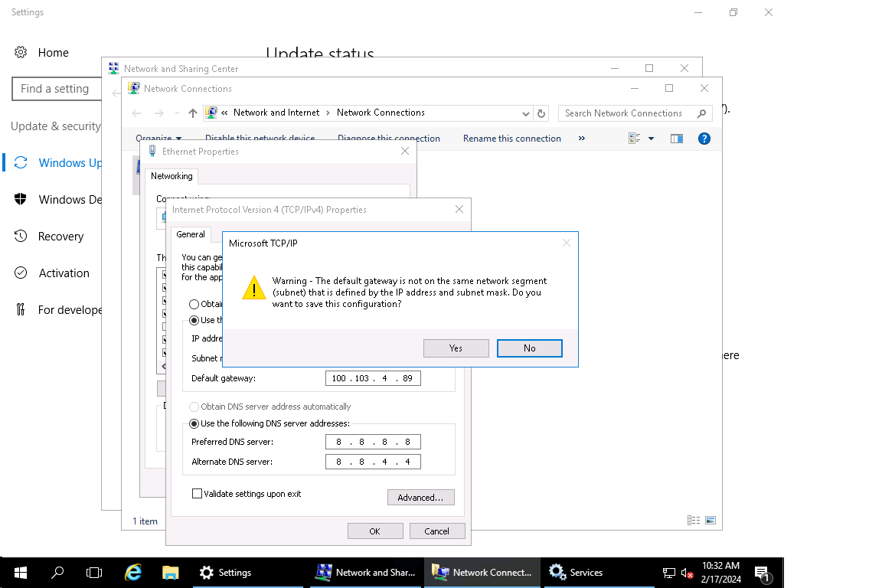
Task: Click the yellow warning triangle icon
Action: pos(253,288)
